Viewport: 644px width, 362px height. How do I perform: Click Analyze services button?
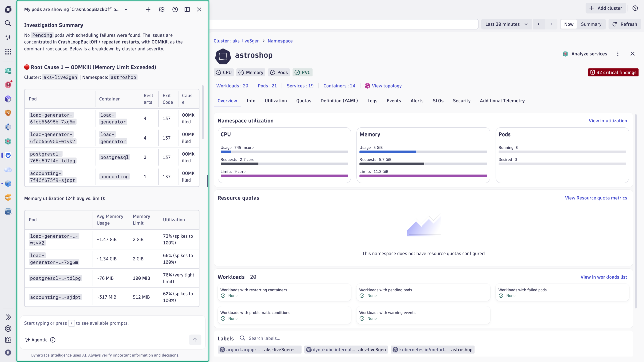click(585, 54)
